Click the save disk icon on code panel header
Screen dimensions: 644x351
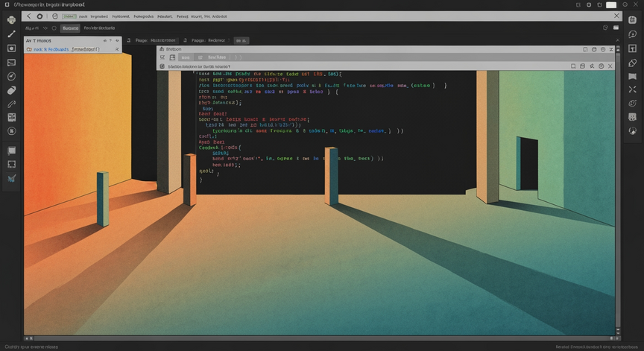pos(582,66)
